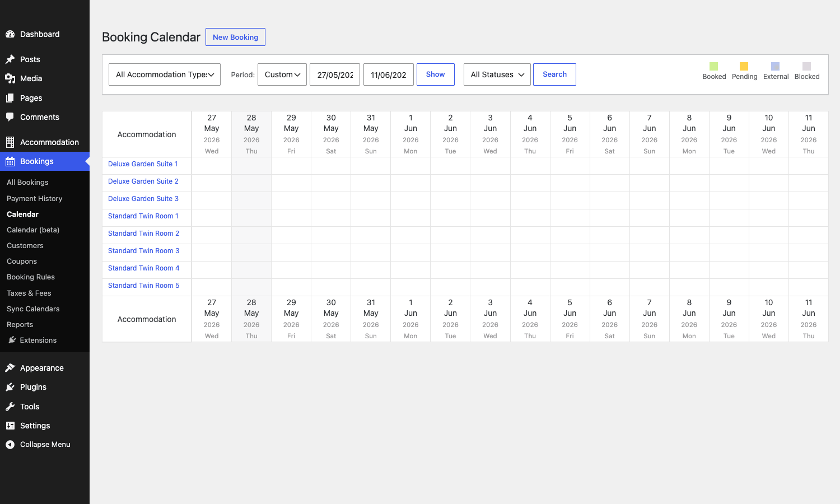Click the Collapse Menu arrow icon

[x=10, y=445]
